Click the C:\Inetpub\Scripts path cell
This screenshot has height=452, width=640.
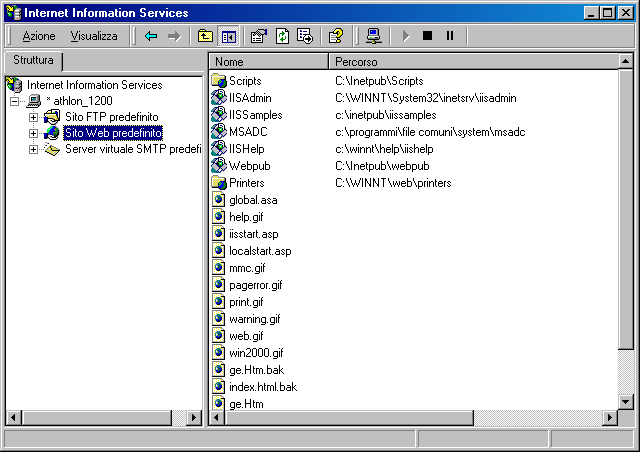click(x=379, y=81)
